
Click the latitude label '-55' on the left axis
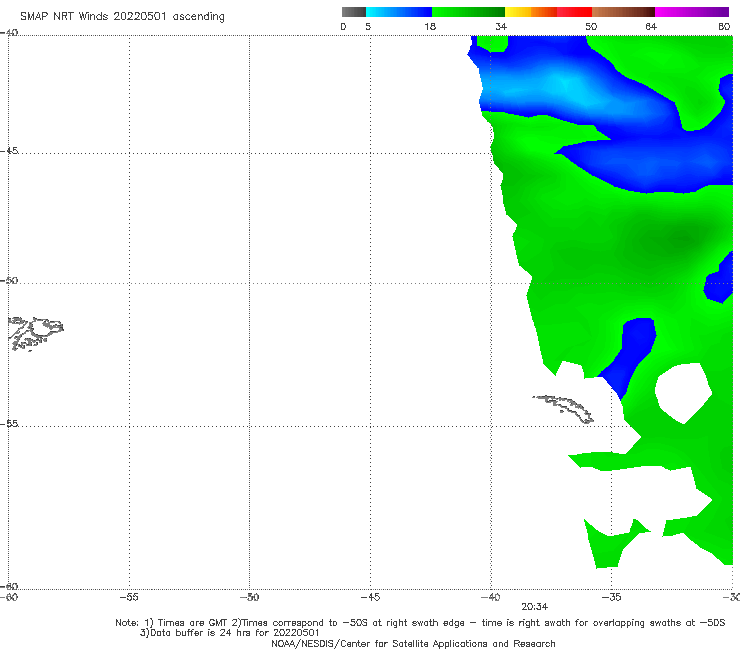point(9,424)
